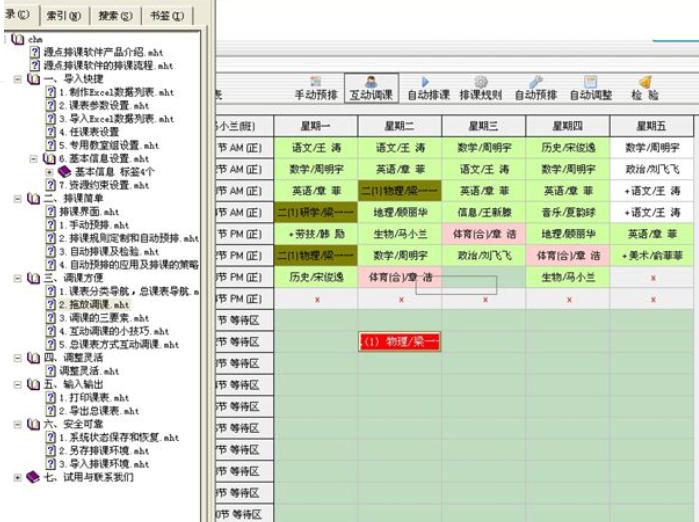699x522 pixels.
Task: Click book icon beside 六、安全可靠
Action: pyautogui.click(x=33, y=424)
